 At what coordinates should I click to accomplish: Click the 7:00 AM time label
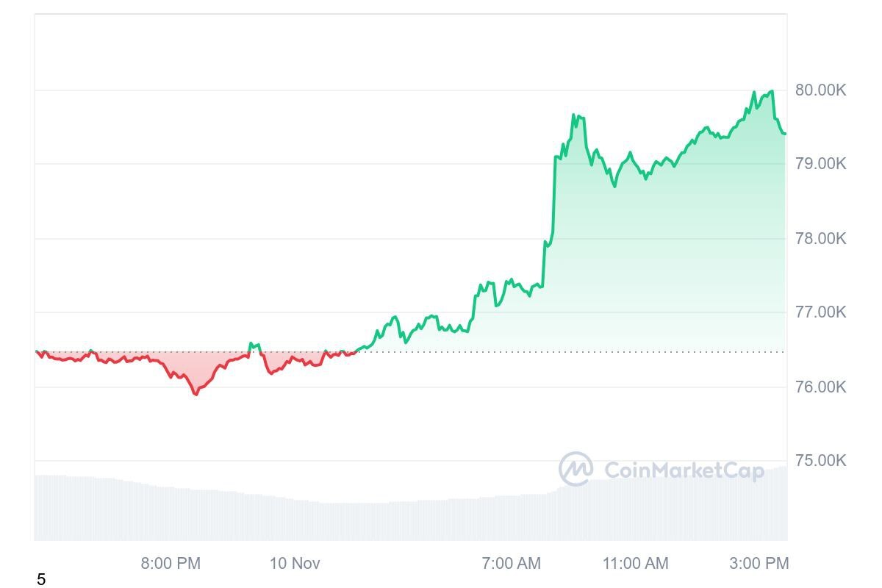pos(511,564)
